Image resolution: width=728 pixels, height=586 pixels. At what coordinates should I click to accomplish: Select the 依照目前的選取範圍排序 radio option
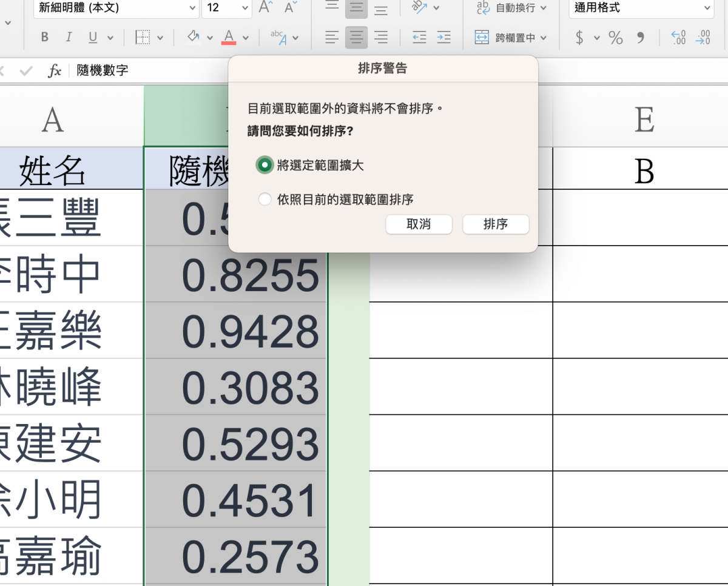[x=265, y=199]
